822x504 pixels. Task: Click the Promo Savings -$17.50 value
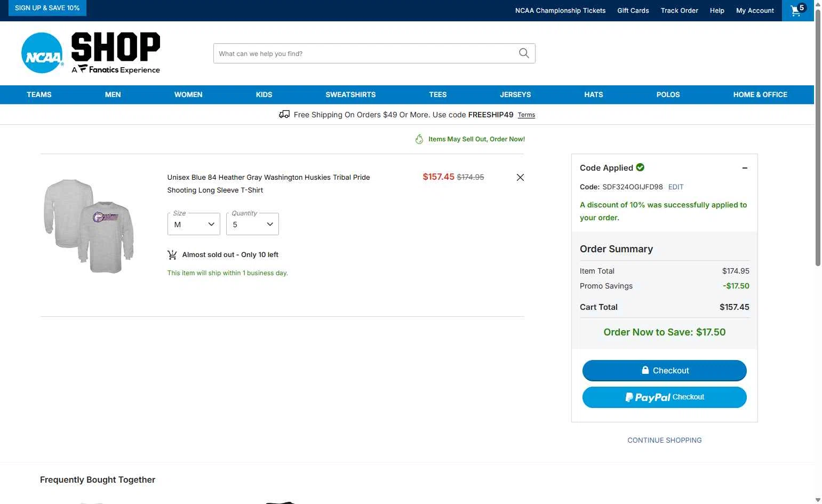[736, 286]
